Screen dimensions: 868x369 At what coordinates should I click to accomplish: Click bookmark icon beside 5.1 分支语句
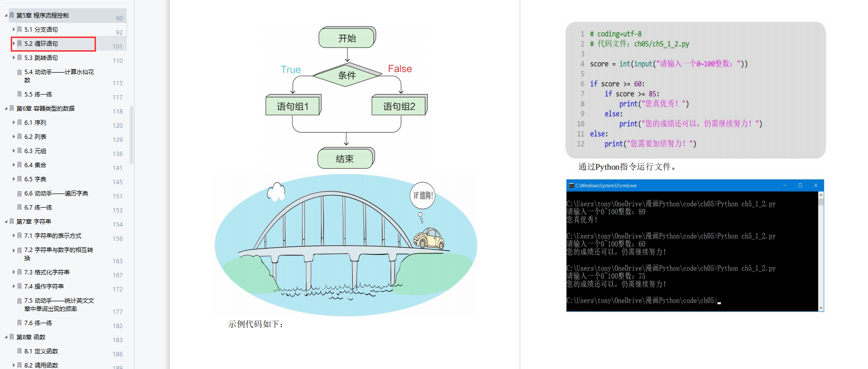tap(19, 29)
